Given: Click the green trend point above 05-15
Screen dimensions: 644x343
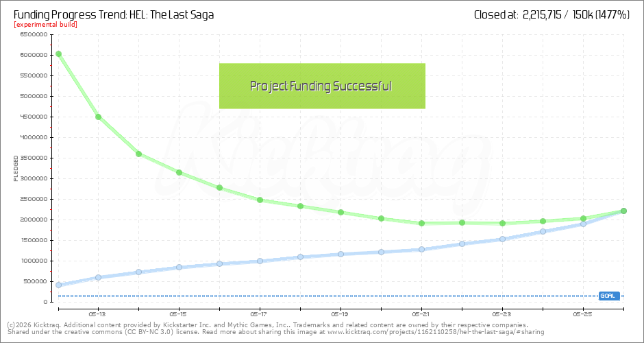Looking at the screenshot, I should click(179, 172).
